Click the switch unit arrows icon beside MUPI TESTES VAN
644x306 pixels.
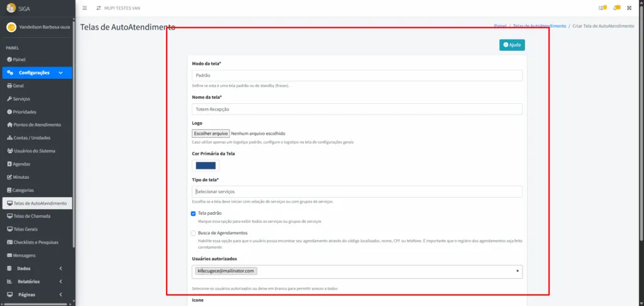click(98, 8)
